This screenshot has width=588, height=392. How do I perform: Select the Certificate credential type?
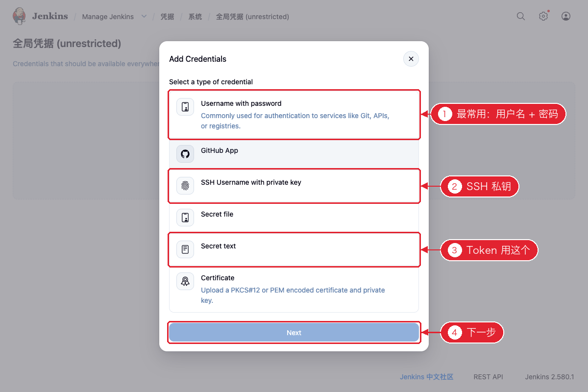pyautogui.click(x=294, y=289)
